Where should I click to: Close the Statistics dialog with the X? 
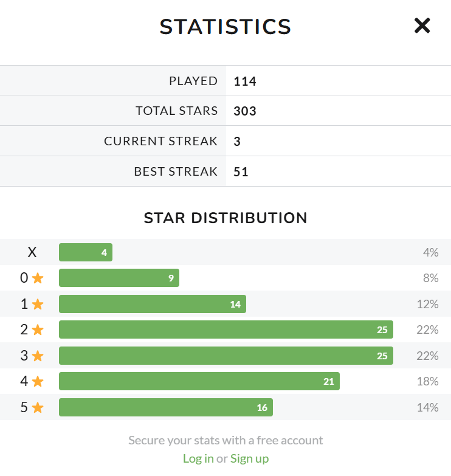pyautogui.click(x=422, y=26)
